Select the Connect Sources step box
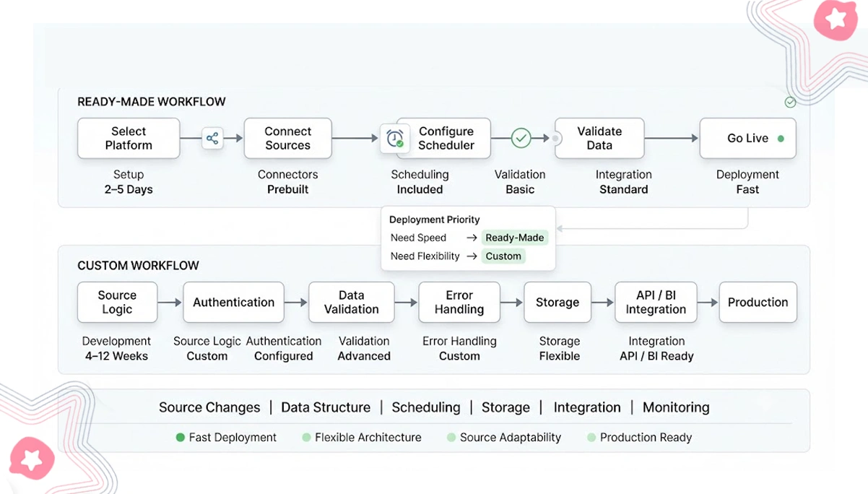This screenshot has height=494, width=868. [x=287, y=138]
